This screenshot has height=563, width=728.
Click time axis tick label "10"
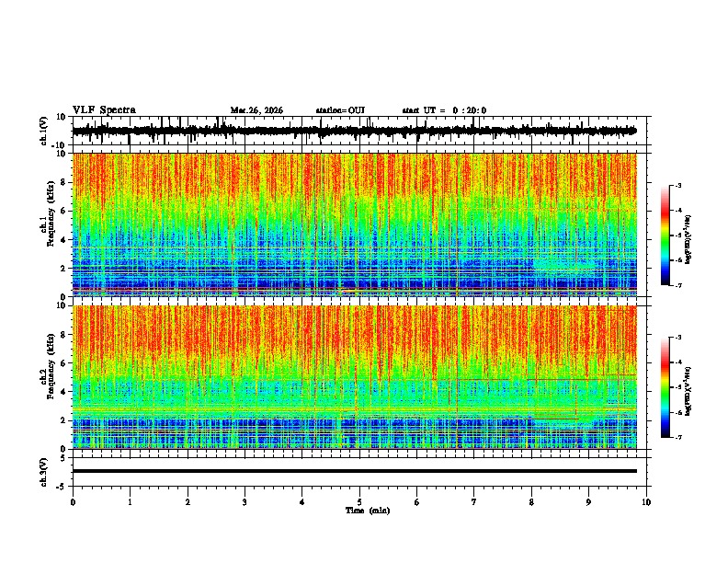[646, 502]
